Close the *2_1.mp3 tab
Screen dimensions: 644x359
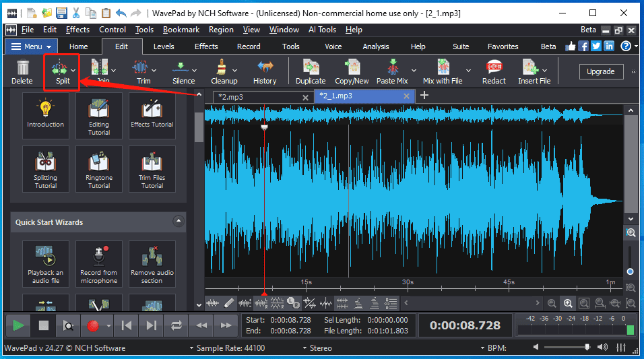pos(406,96)
